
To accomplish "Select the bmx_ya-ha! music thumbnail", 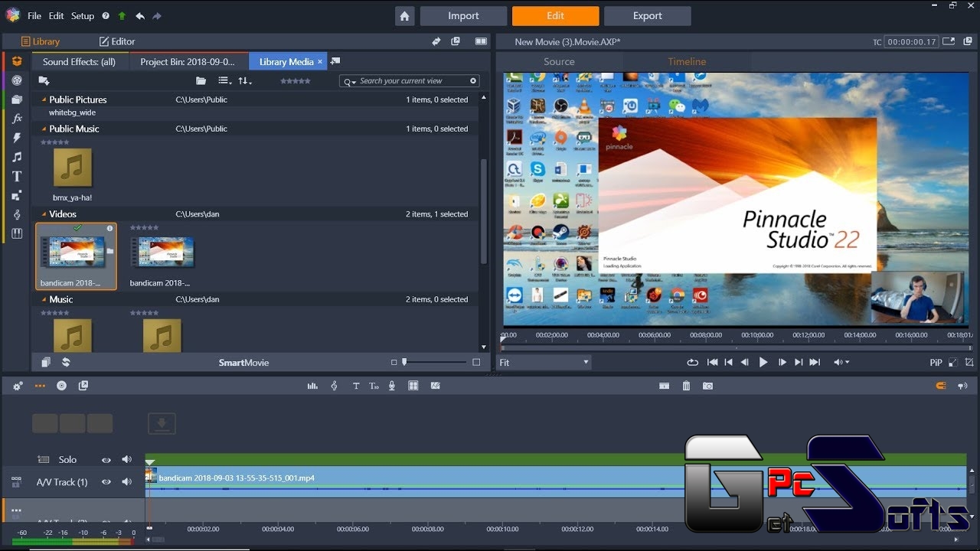I will 73,168.
